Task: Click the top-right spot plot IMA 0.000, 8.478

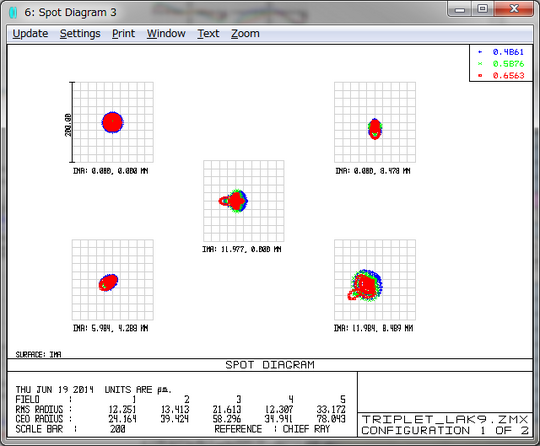Action: pyautogui.click(x=375, y=122)
